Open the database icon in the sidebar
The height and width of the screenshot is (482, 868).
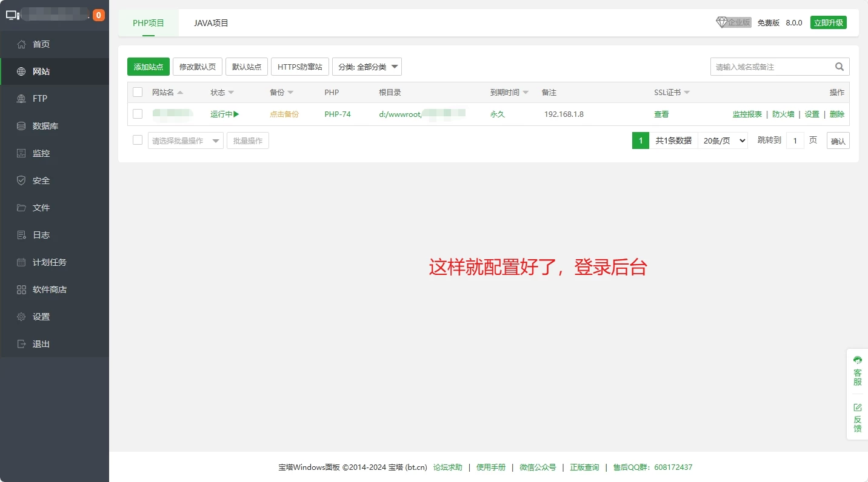tap(22, 126)
